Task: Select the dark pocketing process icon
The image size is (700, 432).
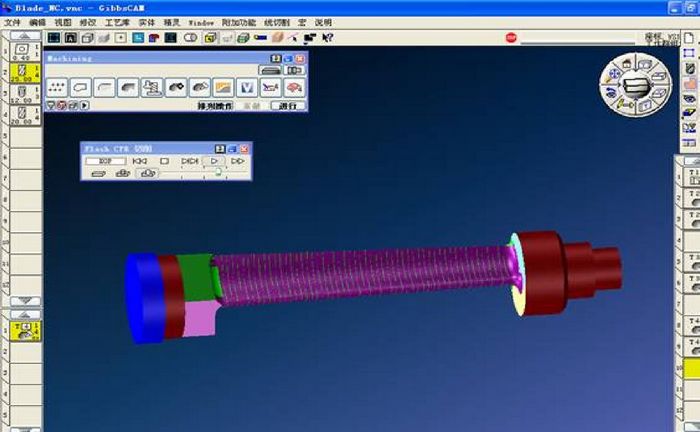Action: pyautogui.click(x=128, y=87)
